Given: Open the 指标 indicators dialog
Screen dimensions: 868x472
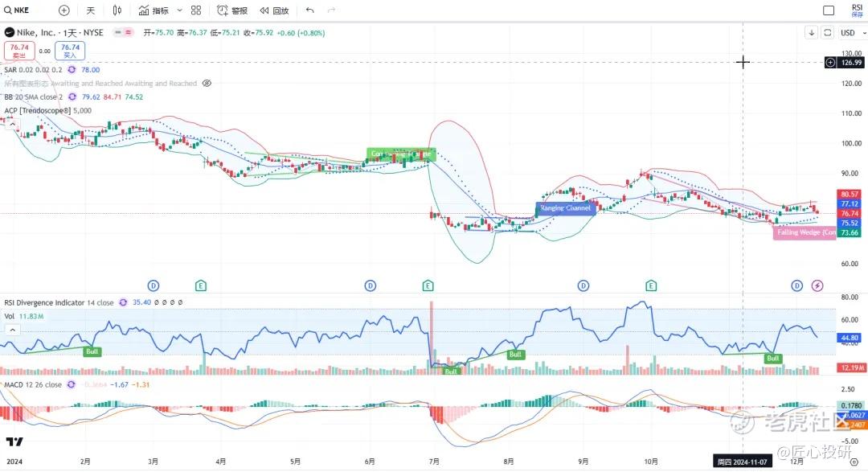Looking at the screenshot, I should (154, 10).
